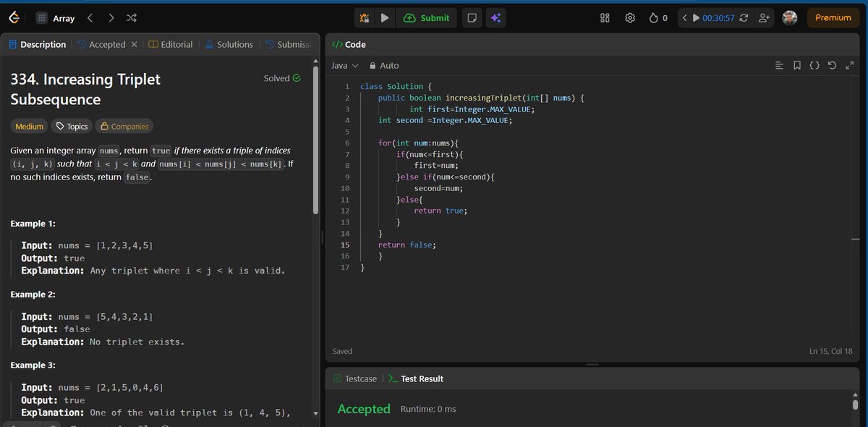Image resolution: width=868 pixels, height=427 pixels.
Task: Click the Accepted result text
Action: [364, 409]
